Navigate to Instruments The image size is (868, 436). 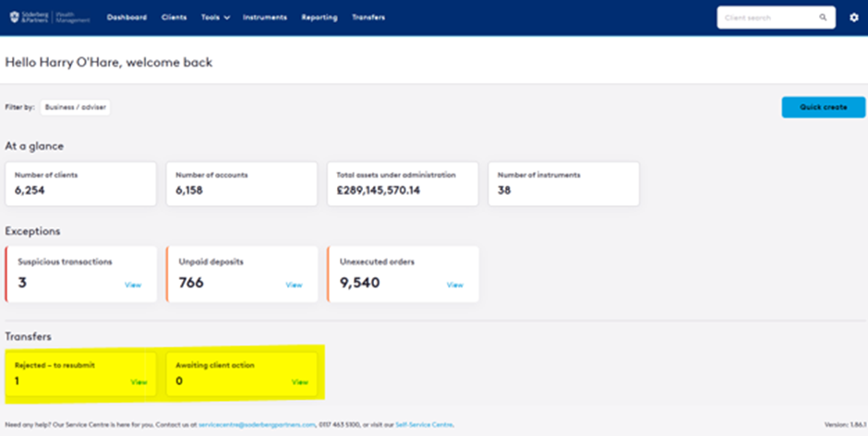(265, 18)
